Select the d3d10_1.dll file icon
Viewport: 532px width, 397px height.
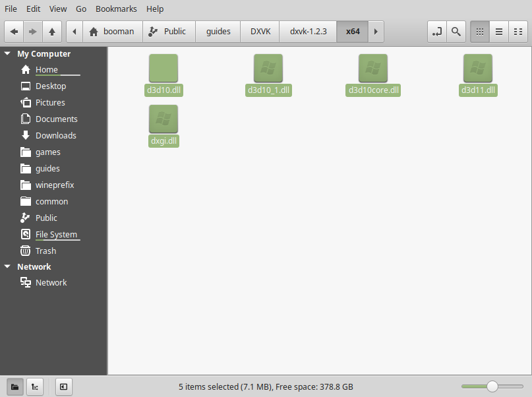[268, 68]
